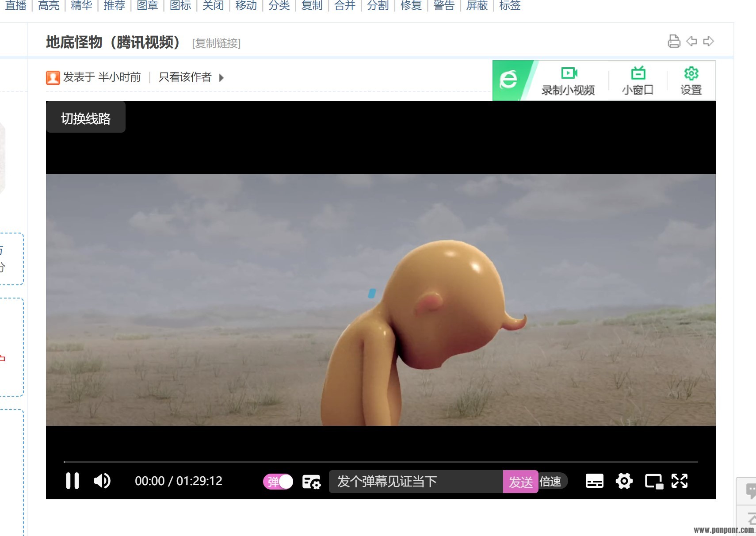Image resolution: width=756 pixels, height=536 pixels.
Task: Toggle the danmaku (弹) switch off
Action: point(278,482)
